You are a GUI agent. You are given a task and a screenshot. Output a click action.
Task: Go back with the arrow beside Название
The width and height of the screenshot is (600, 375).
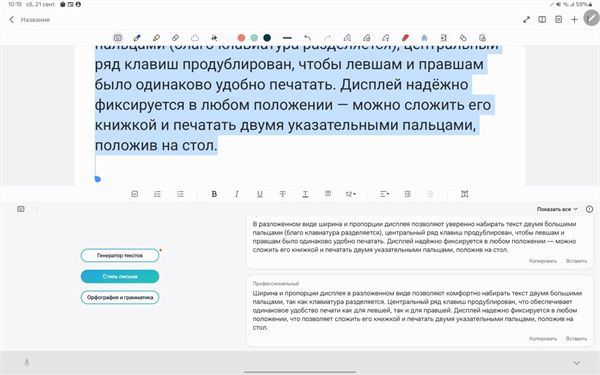pyautogui.click(x=11, y=20)
